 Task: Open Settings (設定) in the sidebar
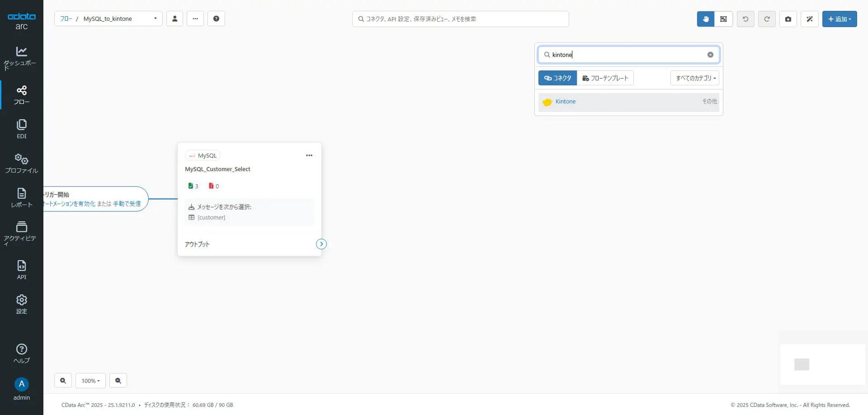click(21, 304)
